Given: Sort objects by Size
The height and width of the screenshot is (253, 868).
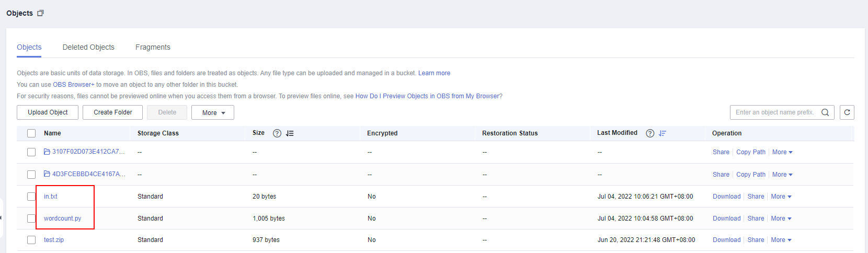Looking at the screenshot, I should pos(290,133).
